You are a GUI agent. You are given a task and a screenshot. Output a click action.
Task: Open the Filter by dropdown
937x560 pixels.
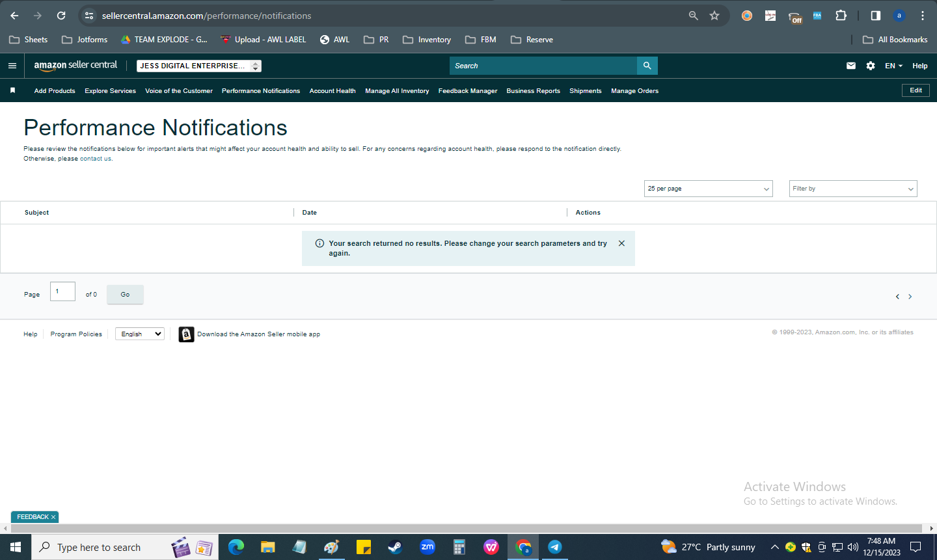point(853,189)
